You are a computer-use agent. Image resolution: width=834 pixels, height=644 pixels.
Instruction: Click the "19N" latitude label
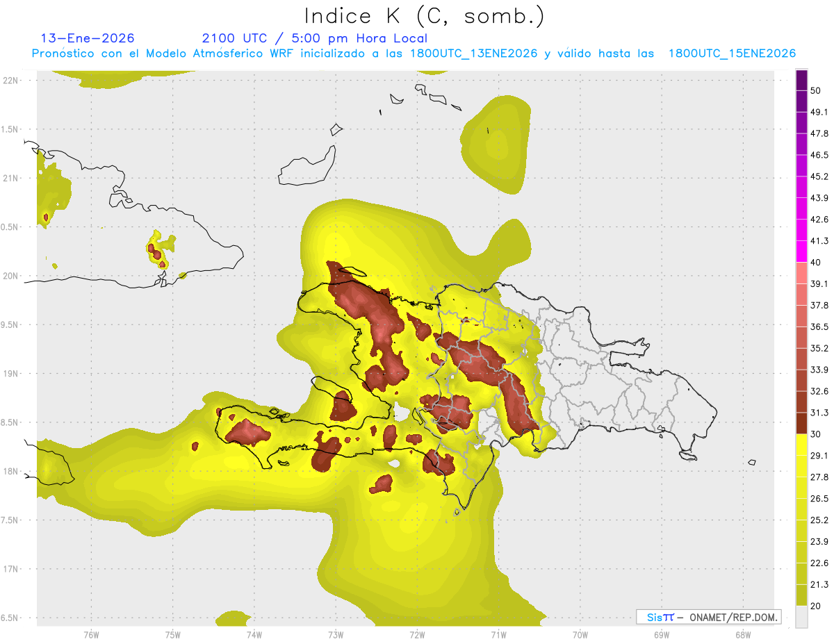pyautogui.click(x=11, y=374)
